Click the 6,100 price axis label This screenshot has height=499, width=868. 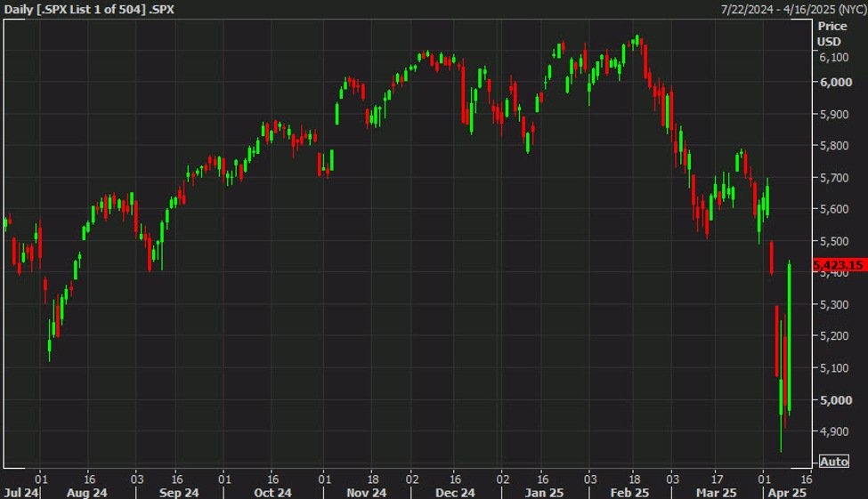pos(835,57)
